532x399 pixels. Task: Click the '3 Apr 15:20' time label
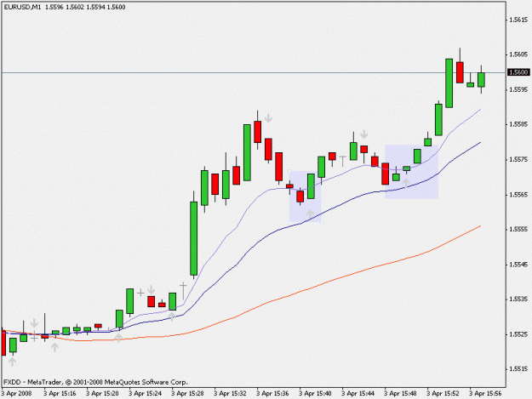102,394
